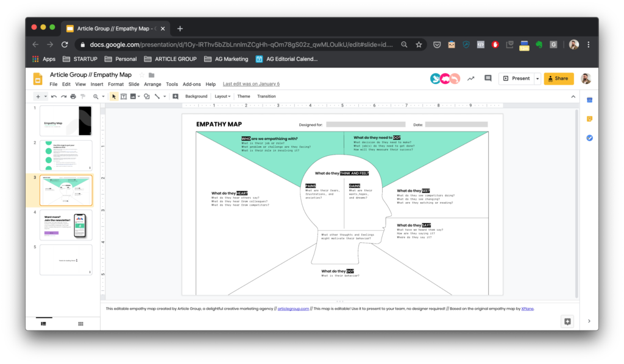The height and width of the screenshot is (364, 624).
Task: Expand the zoom level dropdown arrow
Action: coord(103,97)
